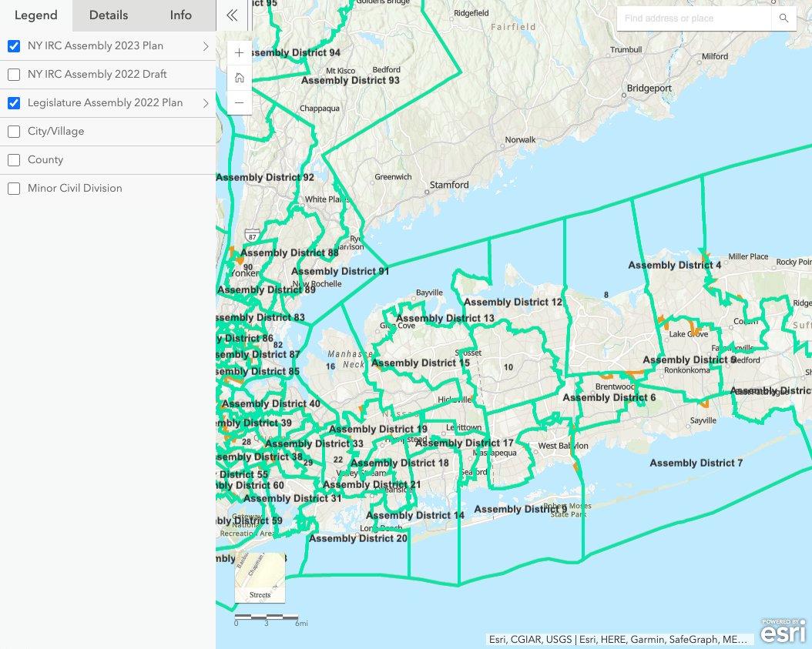This screenshot has height=649, width=812.
Task: Enable the County layer
Action: [x=13, y=159]
